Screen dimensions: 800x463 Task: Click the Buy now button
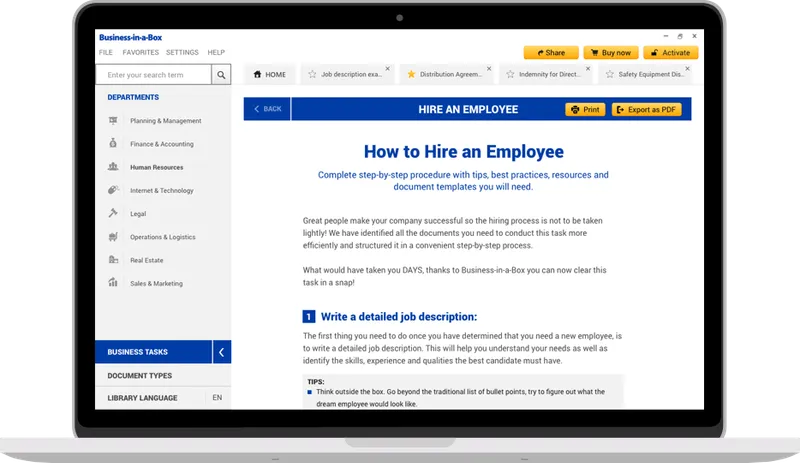[x=611, y=53]
